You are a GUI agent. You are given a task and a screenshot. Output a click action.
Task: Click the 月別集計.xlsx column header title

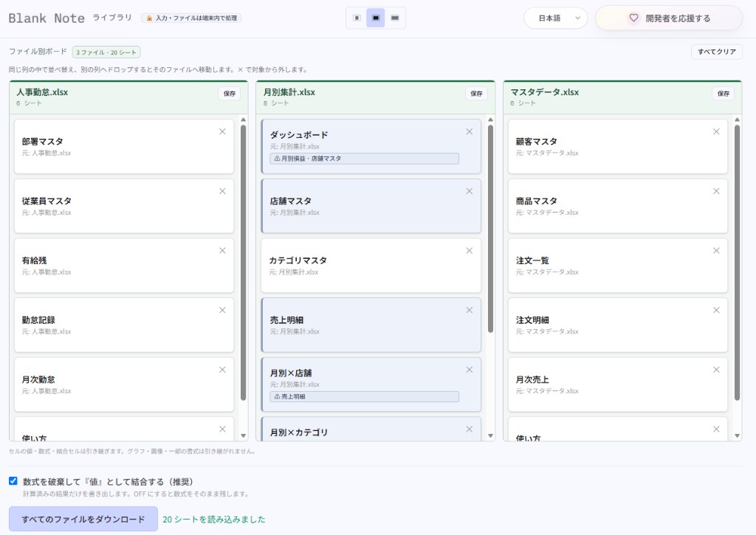[x=289, y=92]
